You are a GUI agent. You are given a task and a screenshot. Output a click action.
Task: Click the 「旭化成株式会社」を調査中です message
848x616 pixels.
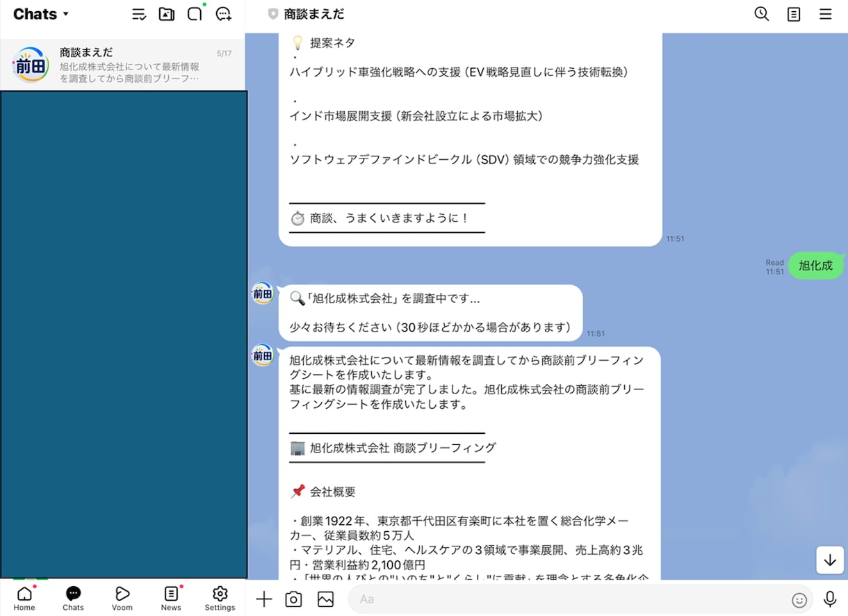pyautogui.click(x=385, y=299)
